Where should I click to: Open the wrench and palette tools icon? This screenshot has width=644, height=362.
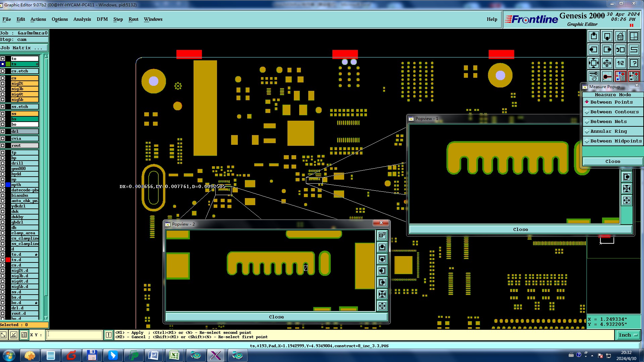click(593, 76)
